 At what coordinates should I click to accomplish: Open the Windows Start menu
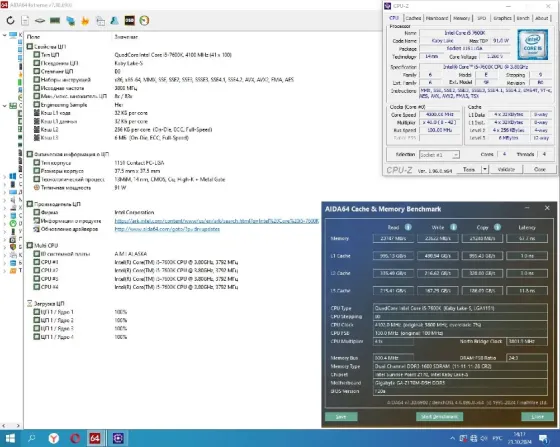coord(10,438)
